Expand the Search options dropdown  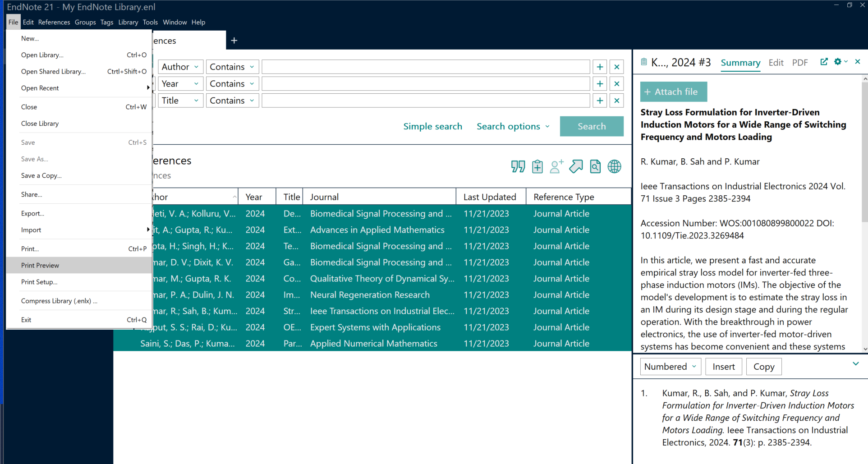point(513,126)
